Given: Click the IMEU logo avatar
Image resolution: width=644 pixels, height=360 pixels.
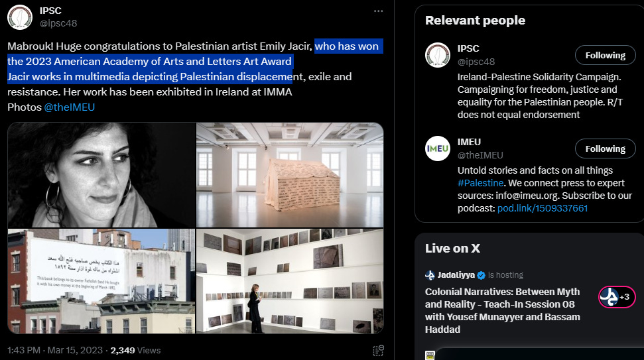Looking at the screenshot, I should click(x=438, y=149).
